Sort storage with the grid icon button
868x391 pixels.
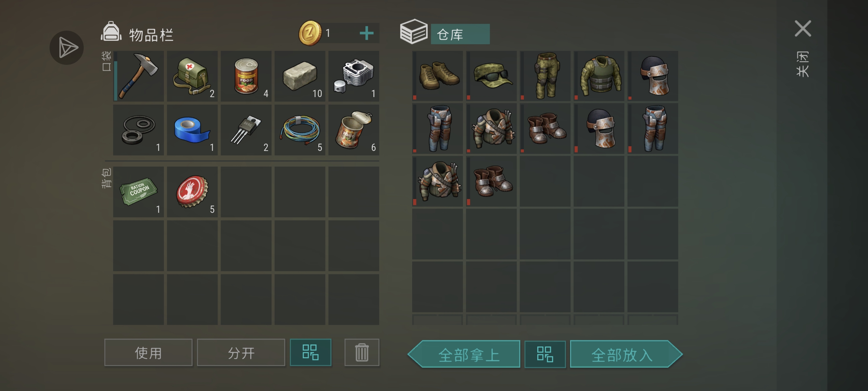545,354
